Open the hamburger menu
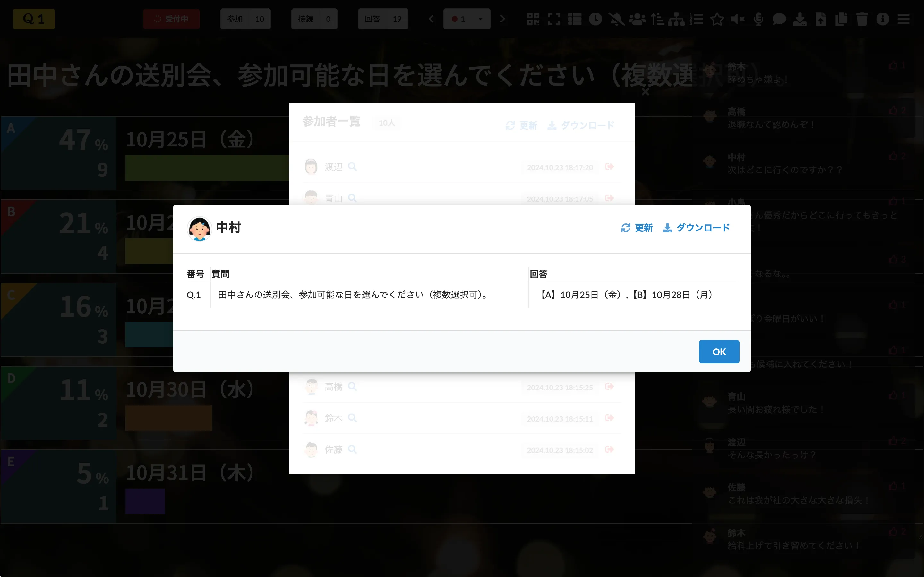924x577 pixels. tap(904, 19)
